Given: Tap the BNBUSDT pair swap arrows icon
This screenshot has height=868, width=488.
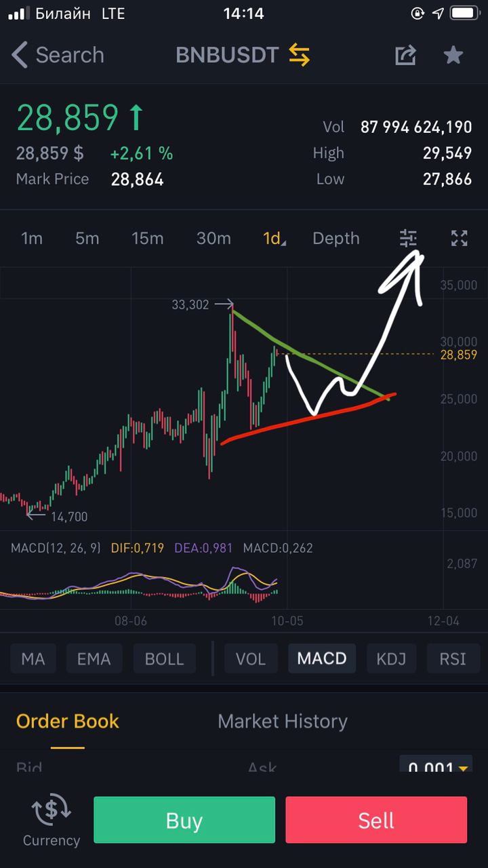Looking at the screenshot, I should 299,55.
